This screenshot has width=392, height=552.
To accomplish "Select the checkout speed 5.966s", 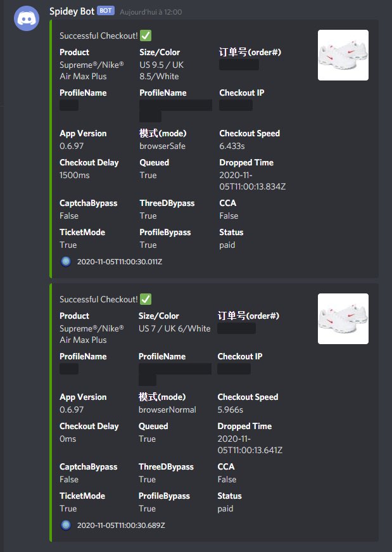I will coord(230,409).
